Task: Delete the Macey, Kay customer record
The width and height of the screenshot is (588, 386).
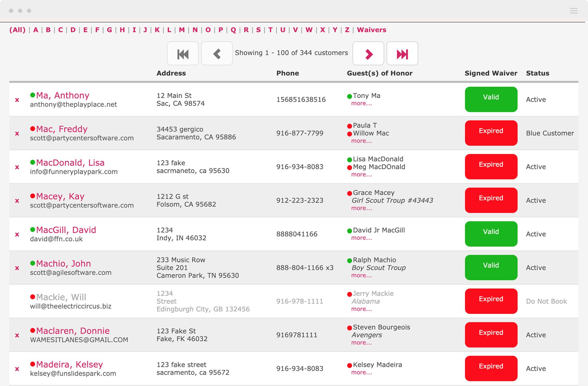Action: point(17,201)
